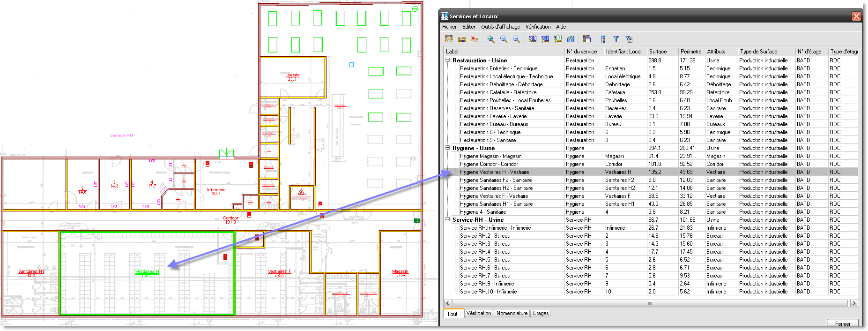Open the Outils d'affichage menu
This screenshot has width=868, height=331.
pyautogui.click(x=500, y=27)
